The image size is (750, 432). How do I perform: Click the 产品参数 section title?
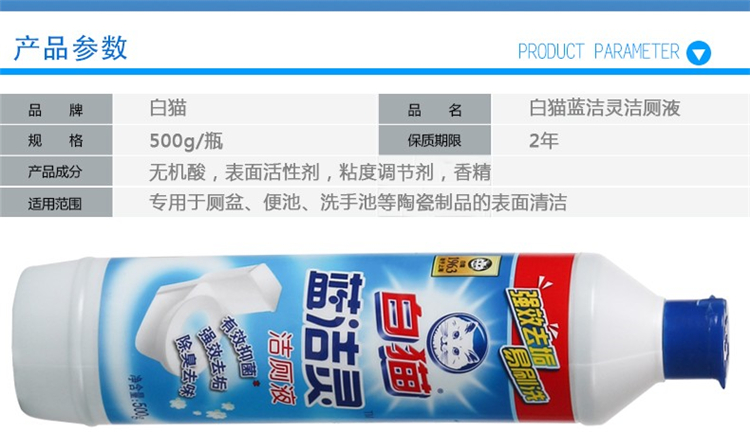click(x=71, y=48)
